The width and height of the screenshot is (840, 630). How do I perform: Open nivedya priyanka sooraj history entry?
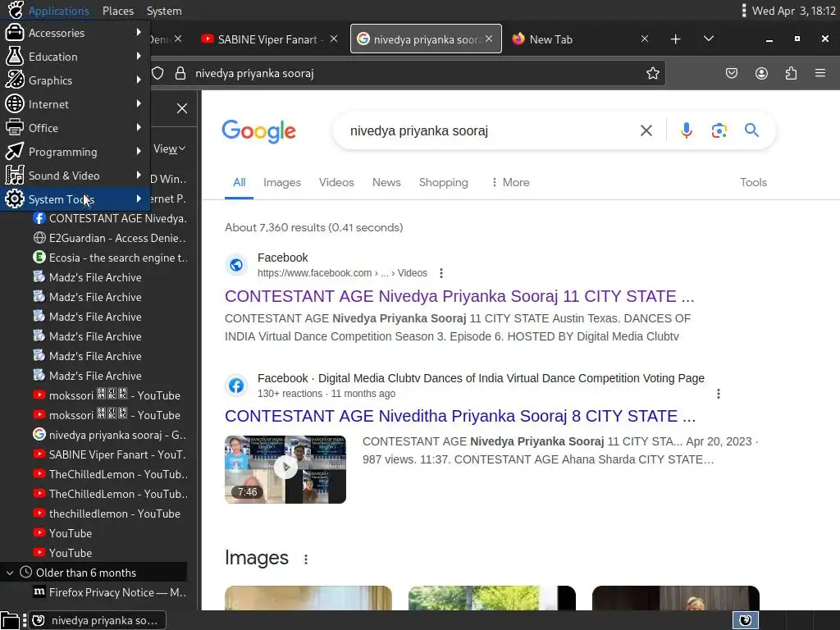click(x=110, y=435)
